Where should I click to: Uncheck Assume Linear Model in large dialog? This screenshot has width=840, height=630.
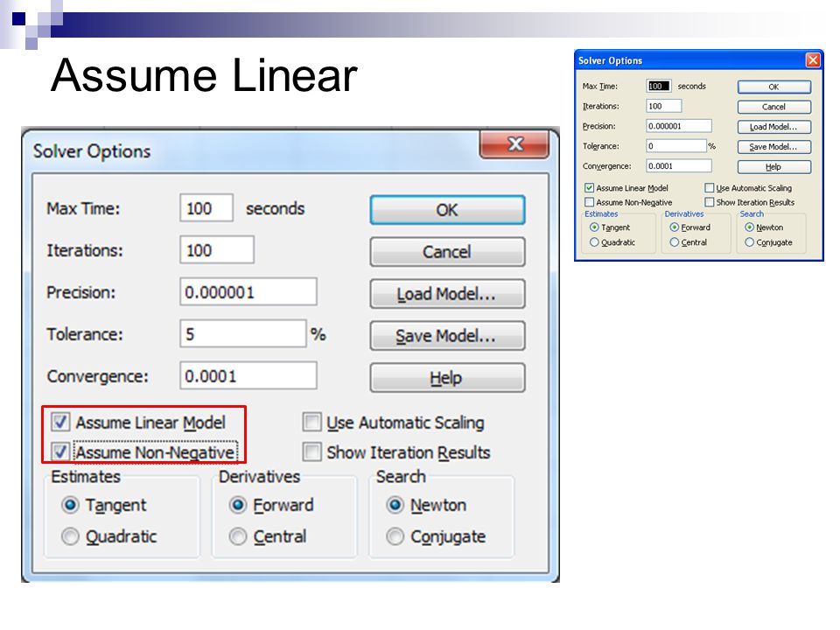point(60,422)
